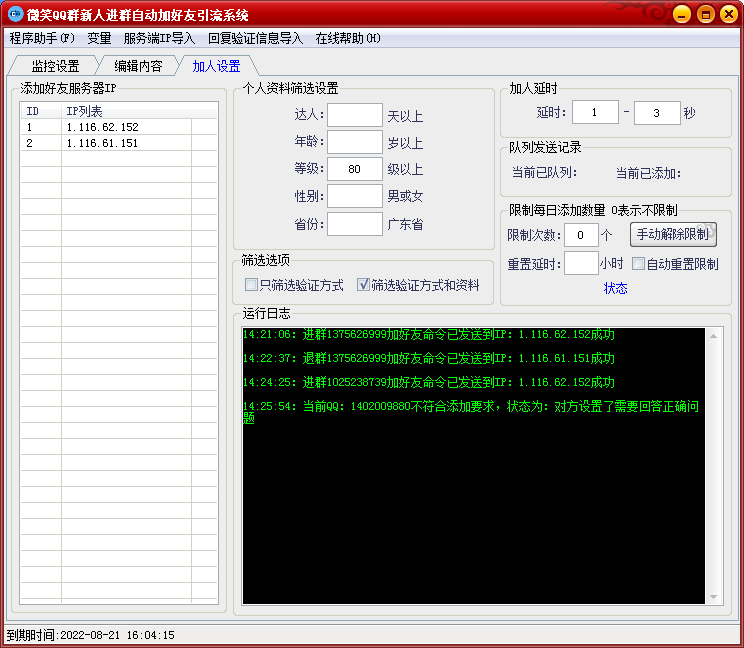Click log scrollbar up arrow

(713, 336)
